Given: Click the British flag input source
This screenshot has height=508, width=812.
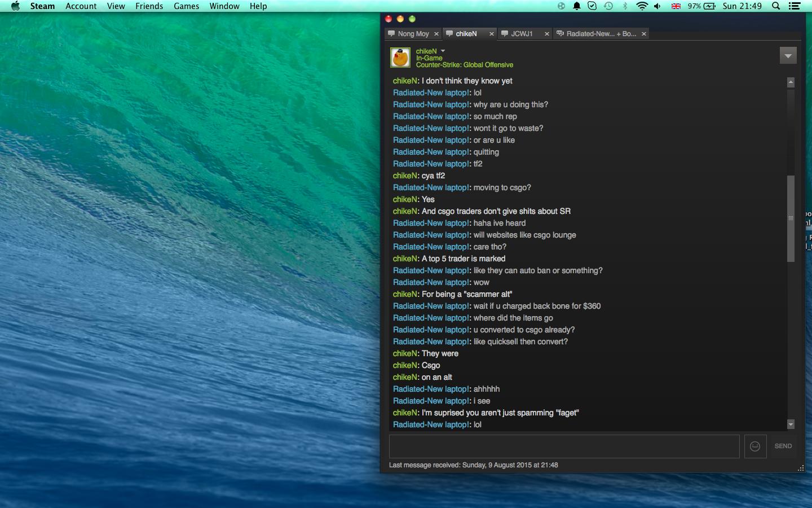Looking at the screenshot, I should (x=676, y=6).
